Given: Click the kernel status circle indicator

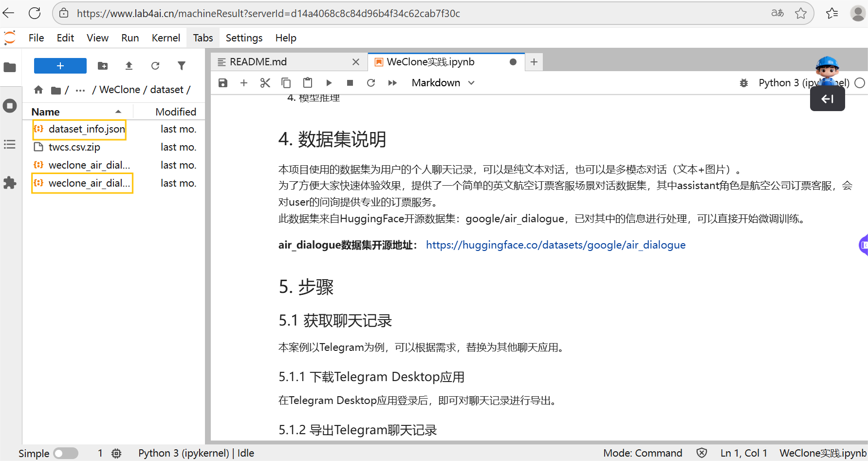Looking at the screenshot, I should pos(860,83).
